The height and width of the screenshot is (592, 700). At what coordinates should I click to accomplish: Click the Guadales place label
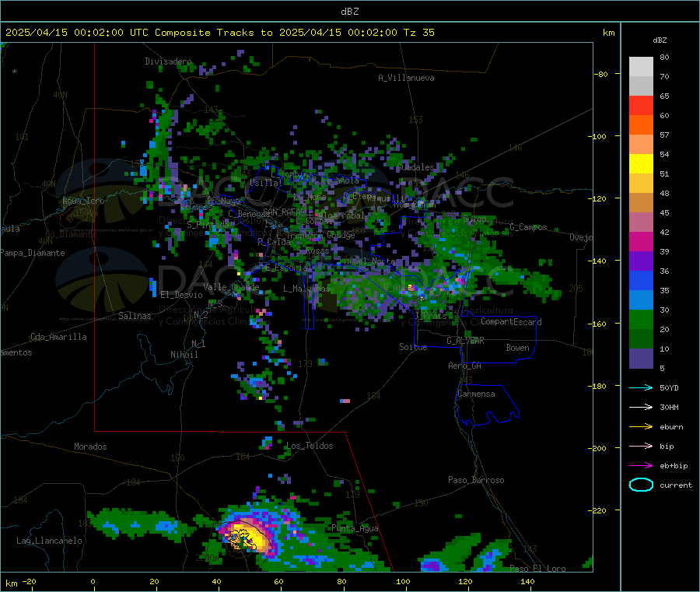415,167
